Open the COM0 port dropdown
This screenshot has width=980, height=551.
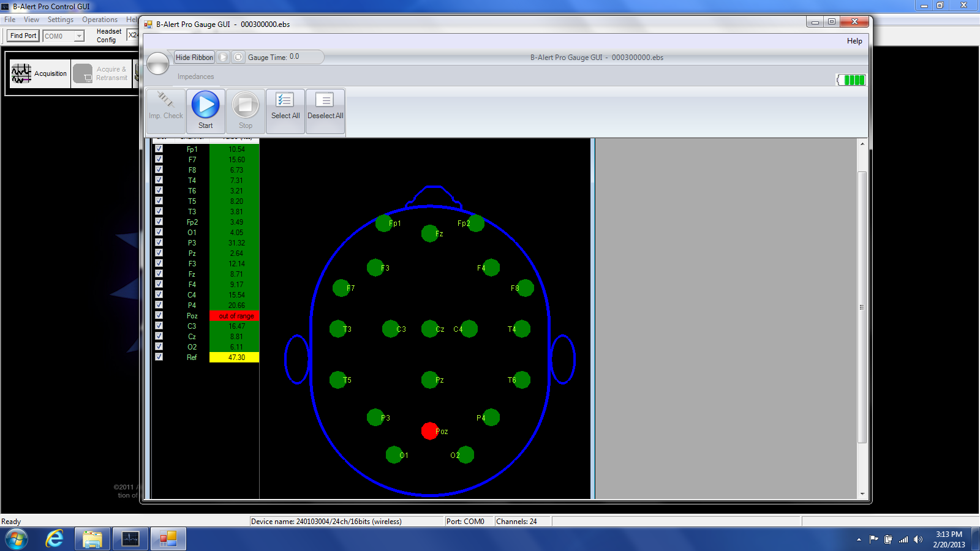[x=79, y=36]
